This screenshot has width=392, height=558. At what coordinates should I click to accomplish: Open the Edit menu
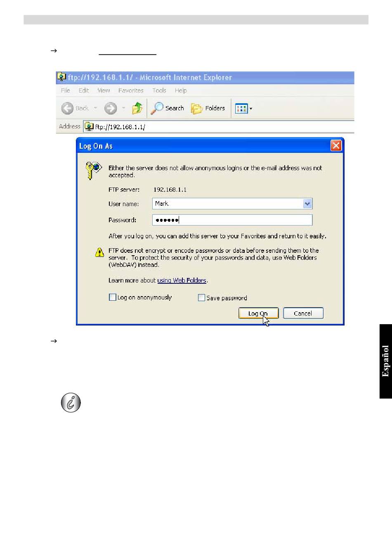click(84, 90)
